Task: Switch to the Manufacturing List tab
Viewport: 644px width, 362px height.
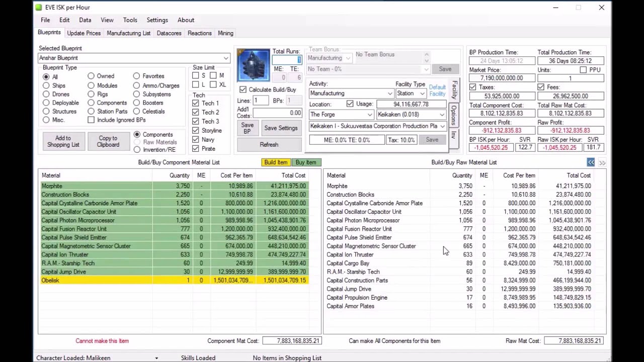Action: pyautogui.click(x=128, y=33)
